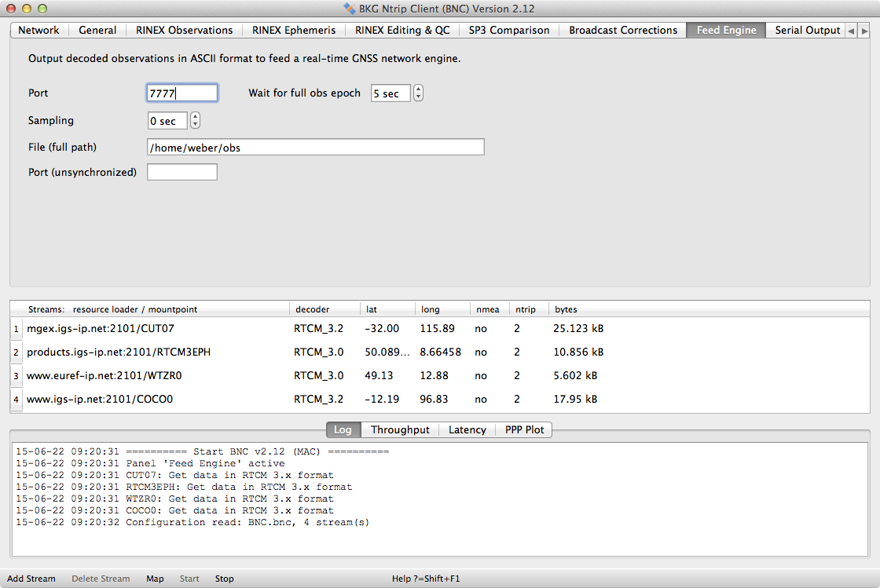Adjust the Wait for full obs epoch stepper

pos(418,93)
